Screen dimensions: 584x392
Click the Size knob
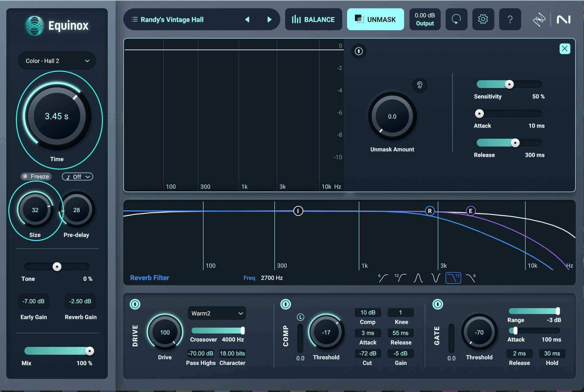click(x=35, y=210)
